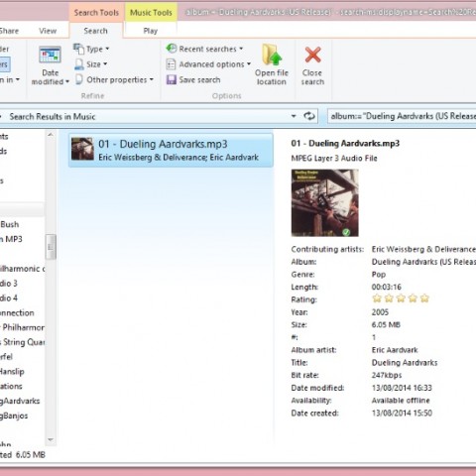Expand the Date modified dropdown
The image size is (476, 476).
[67, 81]
